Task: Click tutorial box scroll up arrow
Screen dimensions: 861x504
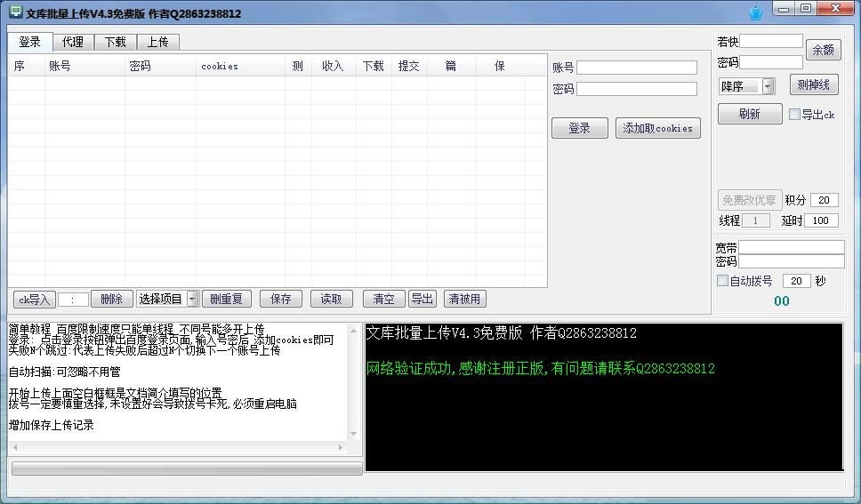Action: point(354,331)
